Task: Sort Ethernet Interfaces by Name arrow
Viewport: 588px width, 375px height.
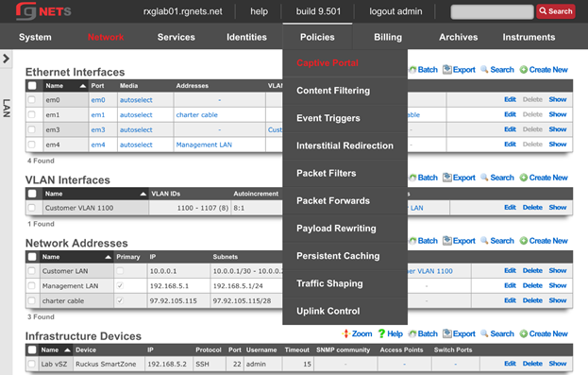Action: [83, 86]
